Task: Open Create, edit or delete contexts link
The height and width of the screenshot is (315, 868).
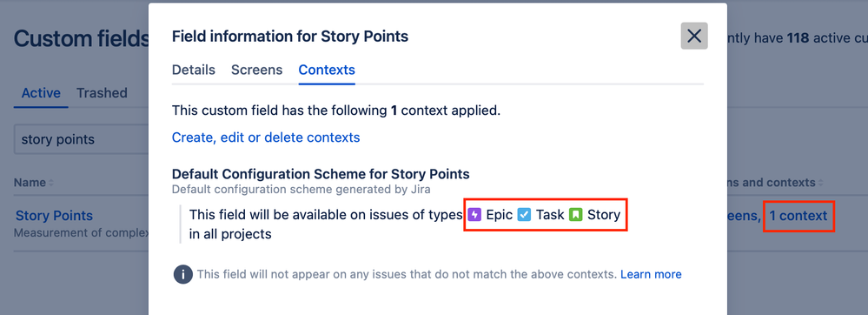Action: [x=266, y=137]
